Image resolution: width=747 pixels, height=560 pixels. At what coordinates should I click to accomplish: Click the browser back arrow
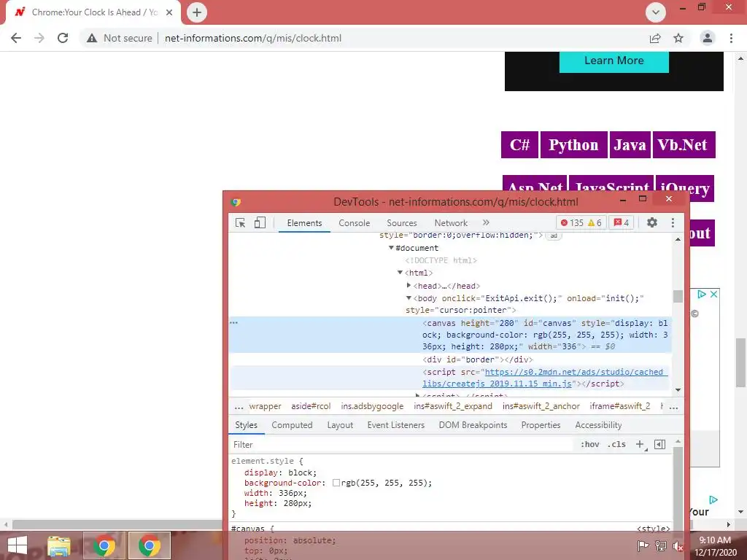pos(16,38)
